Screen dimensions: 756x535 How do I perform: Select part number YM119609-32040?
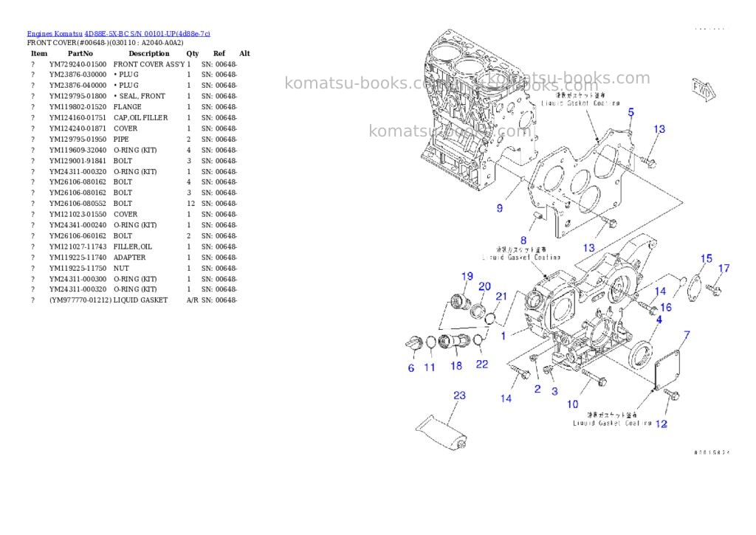pyautogui.click(x=78, y=150)
